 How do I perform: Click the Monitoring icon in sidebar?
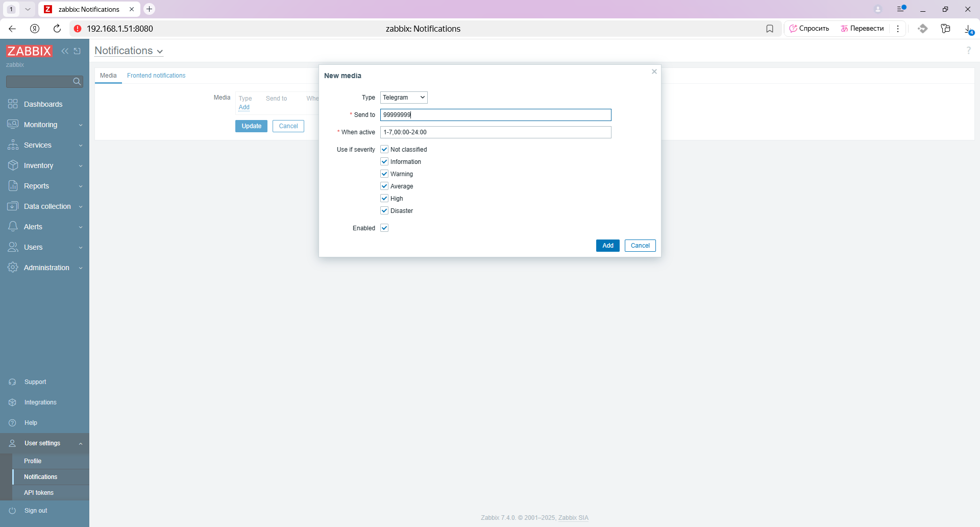(x=13, y=125)
